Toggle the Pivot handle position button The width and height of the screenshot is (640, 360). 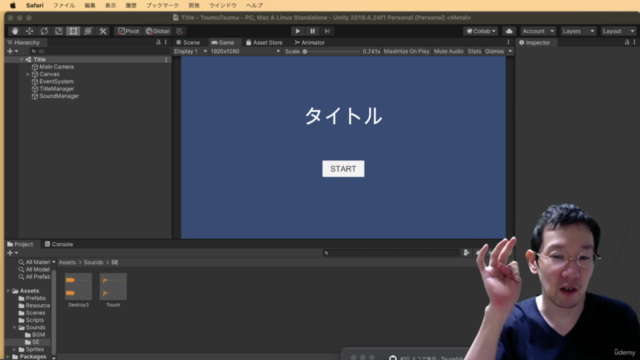(129, 31)
